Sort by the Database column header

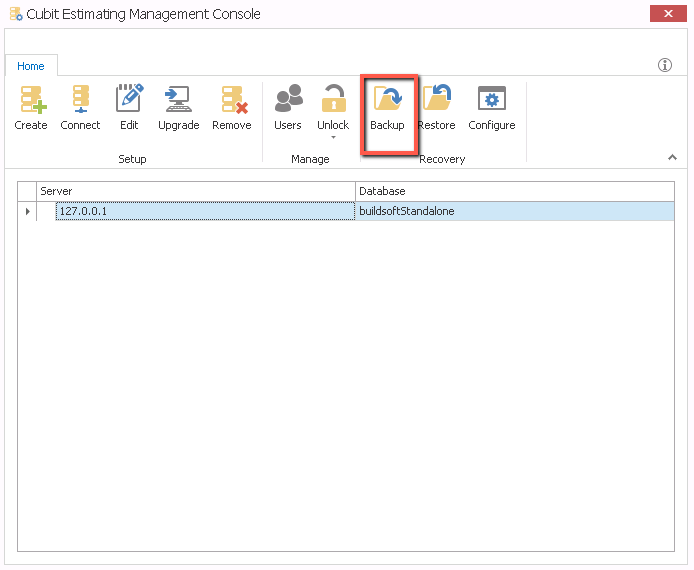point(515,191)
